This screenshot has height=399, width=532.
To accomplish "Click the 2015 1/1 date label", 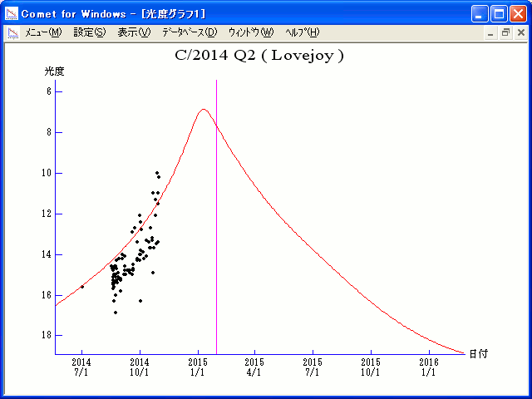I will pyautogui.click(x=198, y=367).
